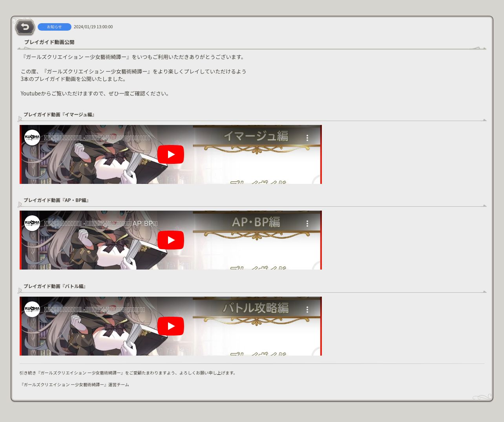Open the AP・BP編 video title link
Image resolution: width=504 pixels, height=422 pixels.
point(101,224)
